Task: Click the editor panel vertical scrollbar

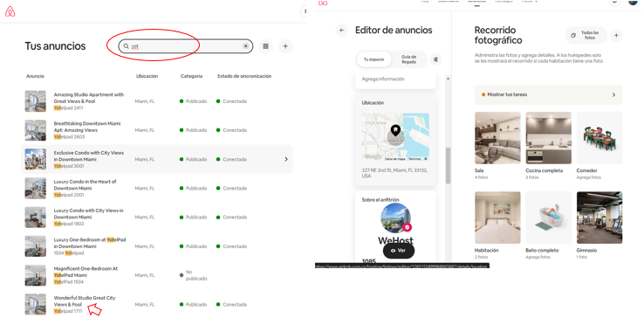Action: click(448, 166)
